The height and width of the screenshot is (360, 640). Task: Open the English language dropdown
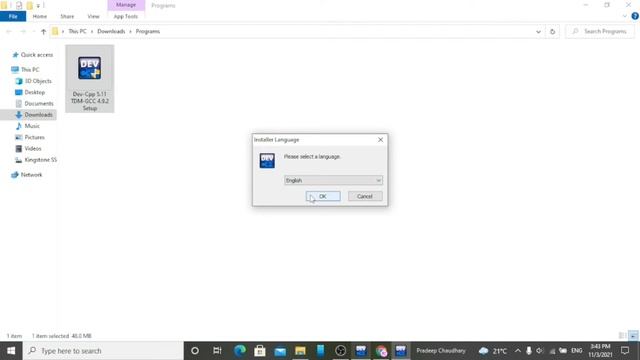pyautogui.click(x=333, y=180)
